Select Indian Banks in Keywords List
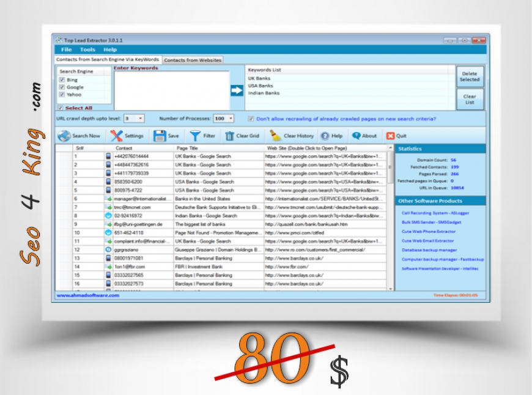 point(264,93)
